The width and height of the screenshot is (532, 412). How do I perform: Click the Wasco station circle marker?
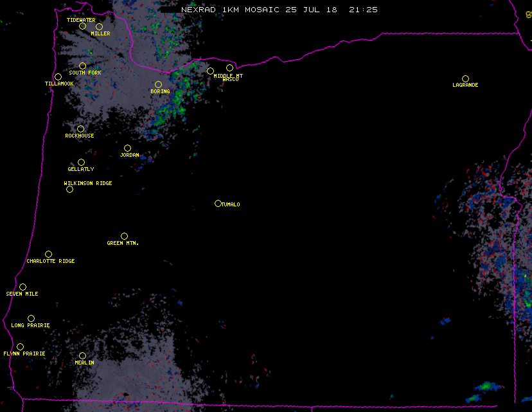click(x=229, y=67)
